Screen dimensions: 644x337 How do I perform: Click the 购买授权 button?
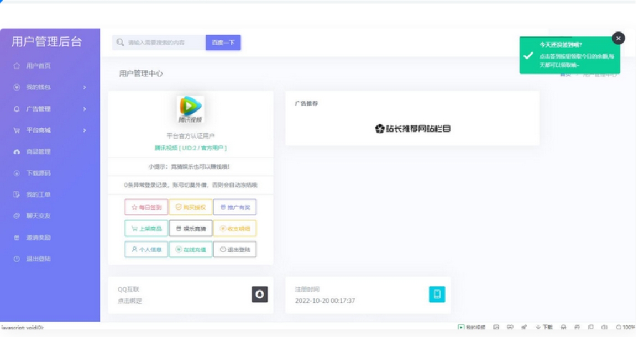pos(191,207)
